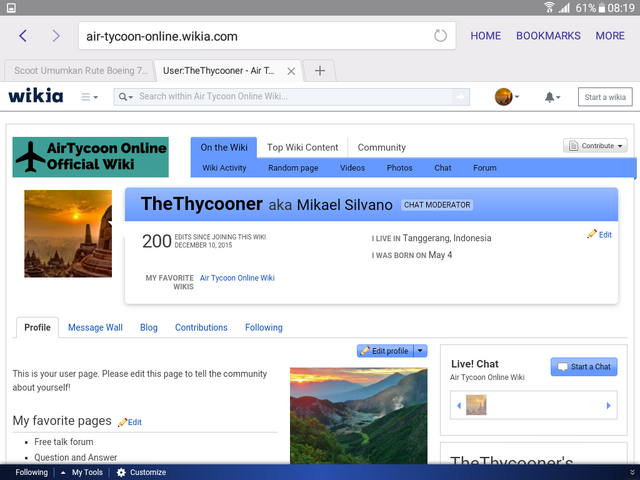This screenshot has width=640, height=480.
Task: Click the 'Question and Answer' list item
Action: pos(76,458)
